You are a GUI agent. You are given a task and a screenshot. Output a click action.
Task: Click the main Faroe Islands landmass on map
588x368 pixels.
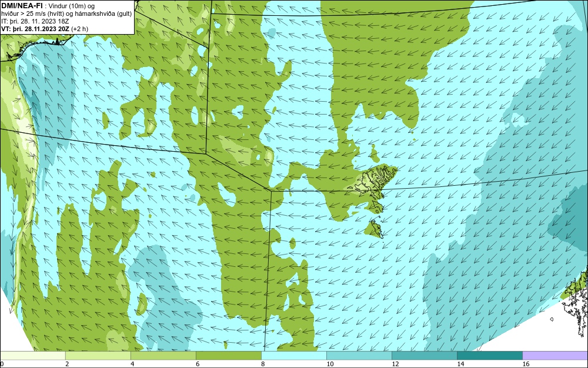(x=373, y=182)
